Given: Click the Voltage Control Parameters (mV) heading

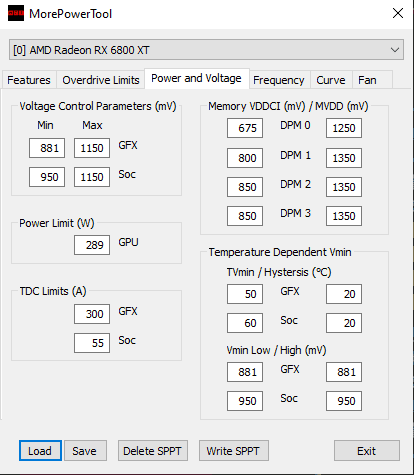Looking at the screenshot, I should [98, 106].
